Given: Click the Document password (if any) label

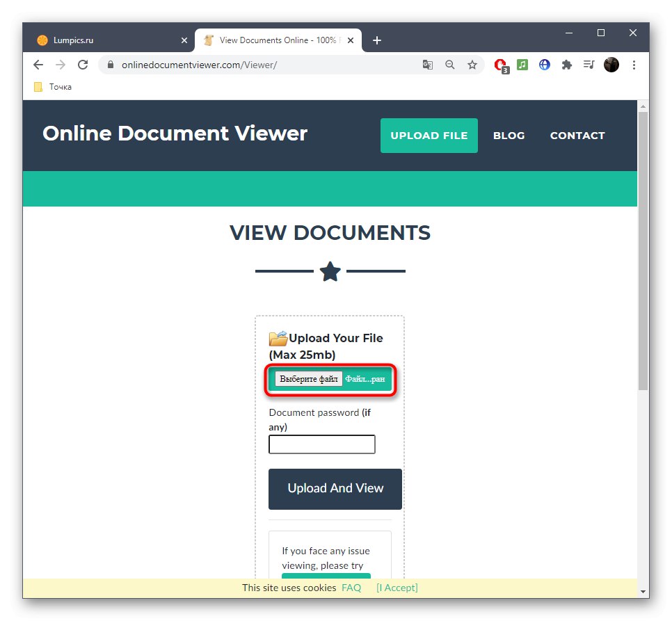Looking at the screenshot, I should click(x=320, y=420).
